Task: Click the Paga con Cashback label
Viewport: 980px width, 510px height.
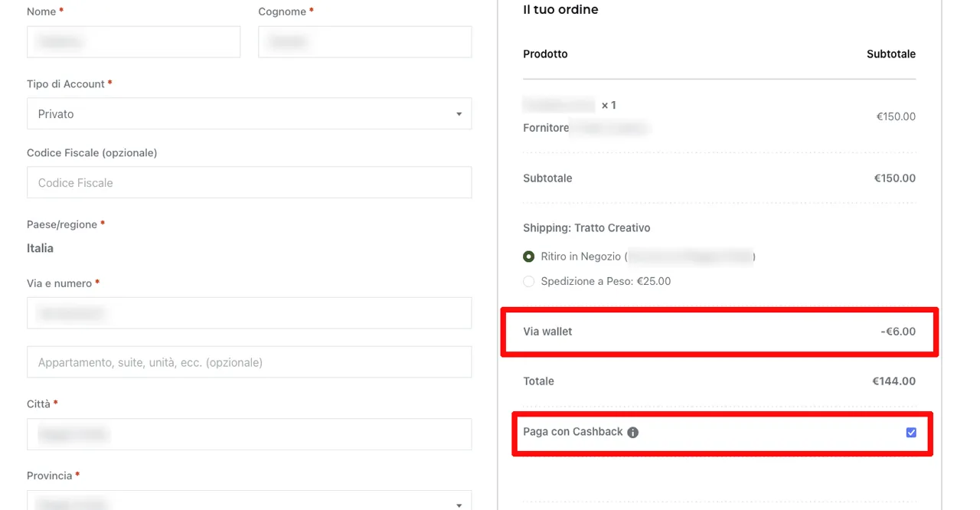Action: tap(573, 432)
